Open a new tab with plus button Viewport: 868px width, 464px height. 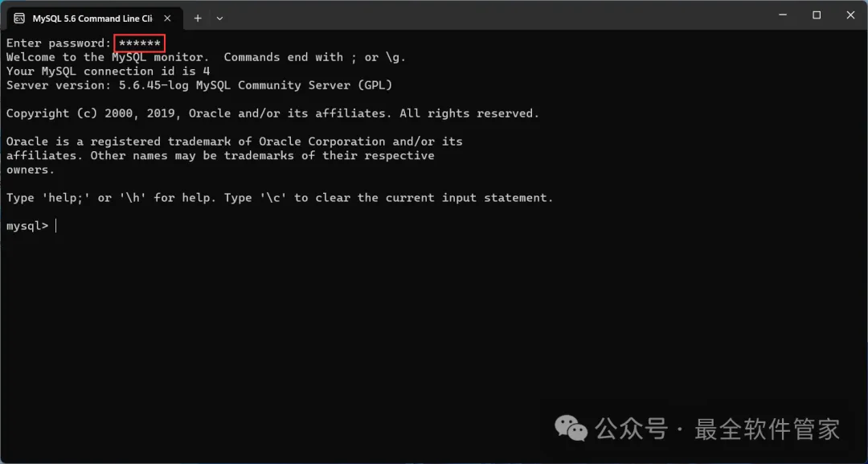point(198,18)
